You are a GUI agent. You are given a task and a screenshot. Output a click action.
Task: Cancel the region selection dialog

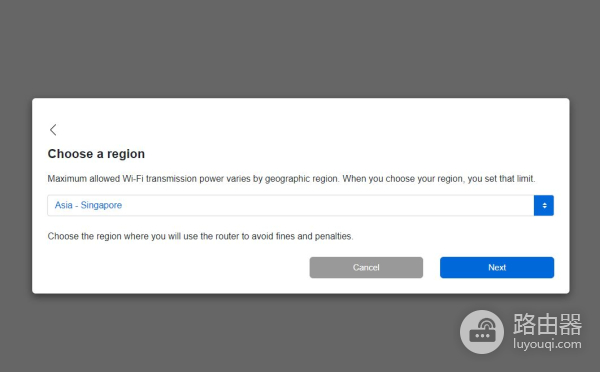click(366, 268)
